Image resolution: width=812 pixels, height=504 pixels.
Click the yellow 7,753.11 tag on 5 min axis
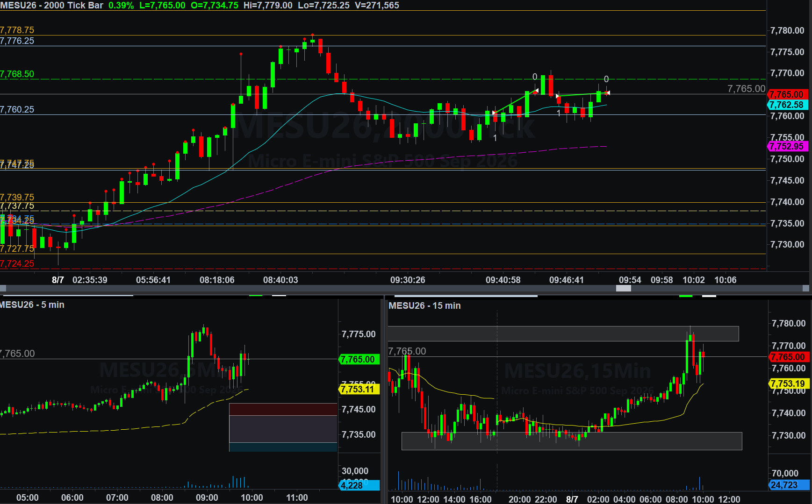359,389
